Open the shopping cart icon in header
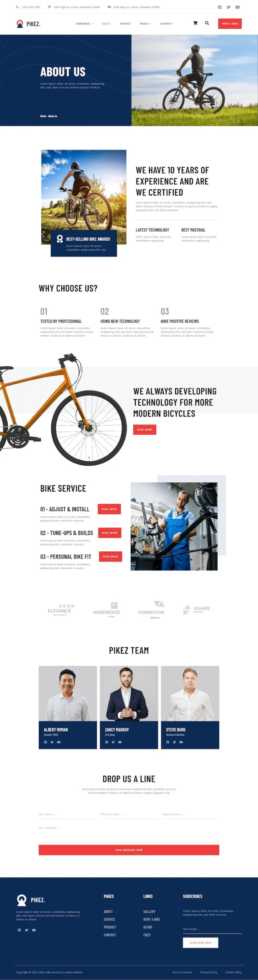The image size is (258, 980). coord(195,23)
